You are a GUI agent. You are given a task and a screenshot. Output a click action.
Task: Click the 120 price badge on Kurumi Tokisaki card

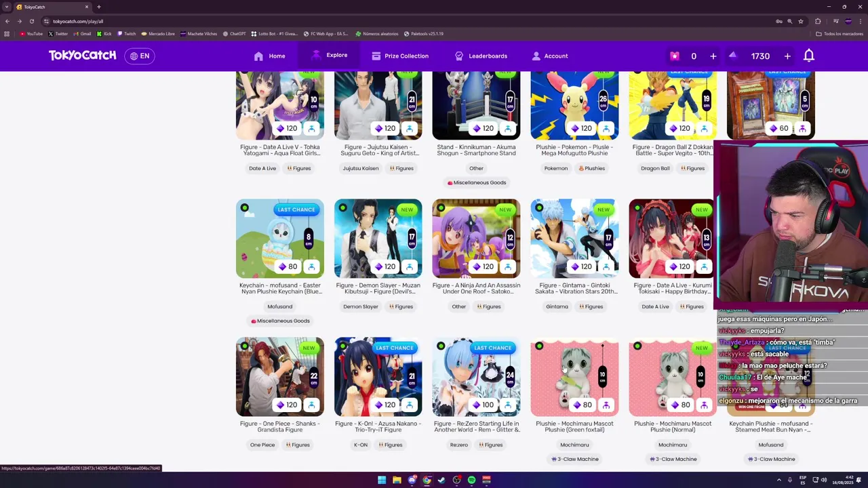pos(679,266)
